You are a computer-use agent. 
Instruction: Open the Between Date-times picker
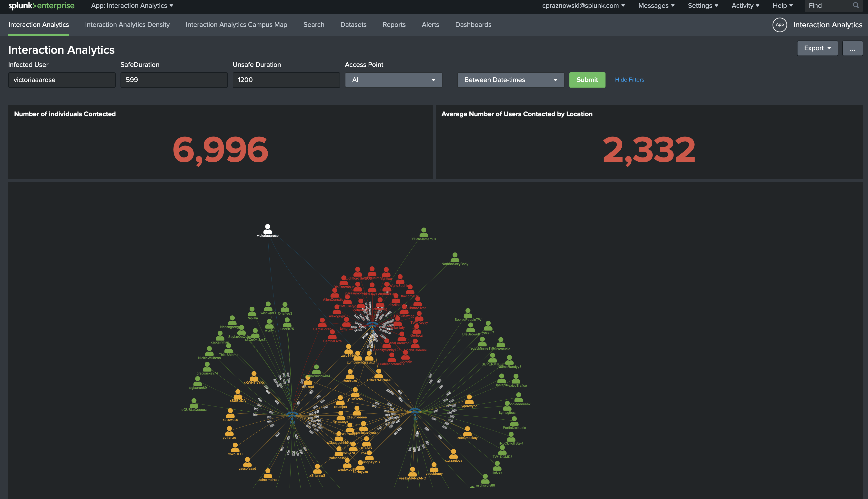tap(510, 80)
